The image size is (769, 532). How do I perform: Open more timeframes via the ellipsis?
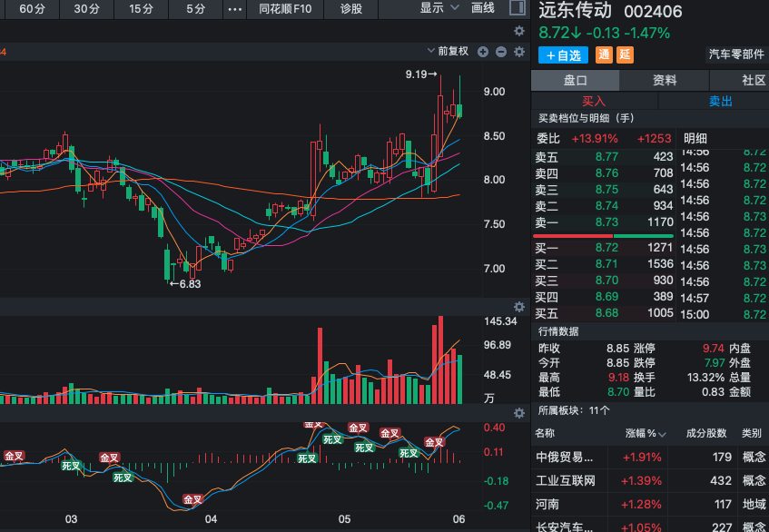(235, 9)
